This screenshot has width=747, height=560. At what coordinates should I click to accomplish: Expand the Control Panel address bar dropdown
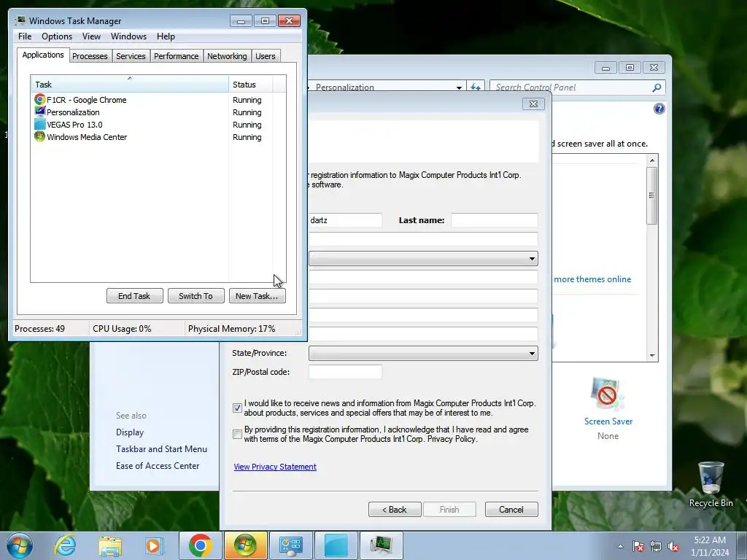pyautogui.click(x=459, y=87)
